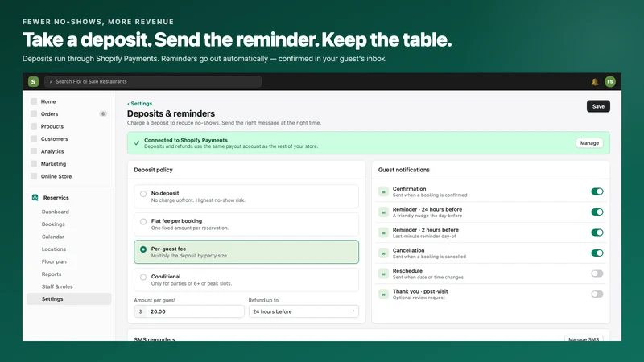The height and width of the screenshot is (362, 644).
Task: Click the Deposit policy heading
Action: coord(153,170)
